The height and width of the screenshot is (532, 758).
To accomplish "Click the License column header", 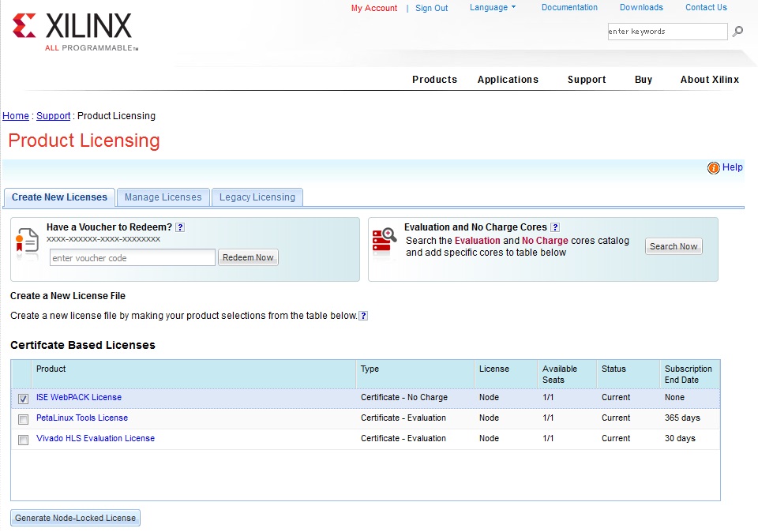I will 505,374.
